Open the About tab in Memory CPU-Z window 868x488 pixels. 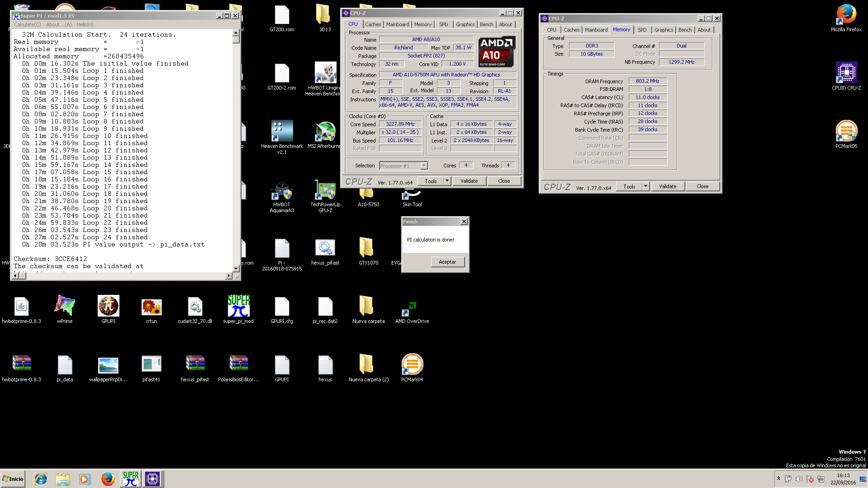pos(704,30)
